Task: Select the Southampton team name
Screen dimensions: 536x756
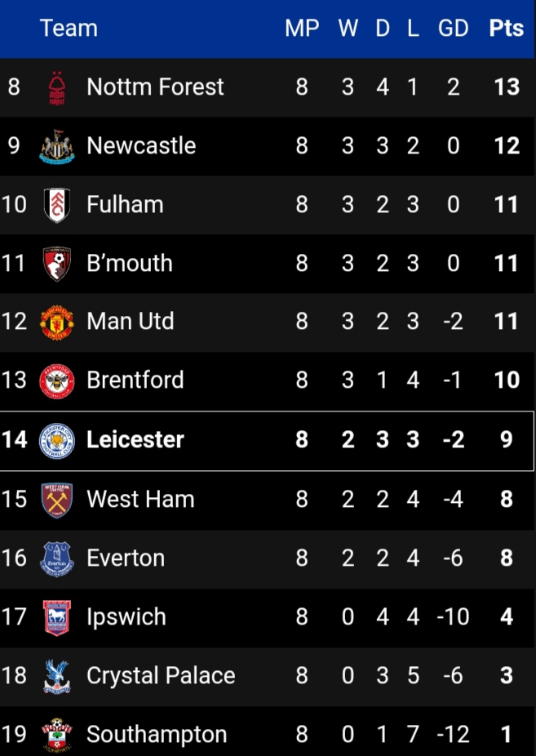Action: click(x=157, y=735)
